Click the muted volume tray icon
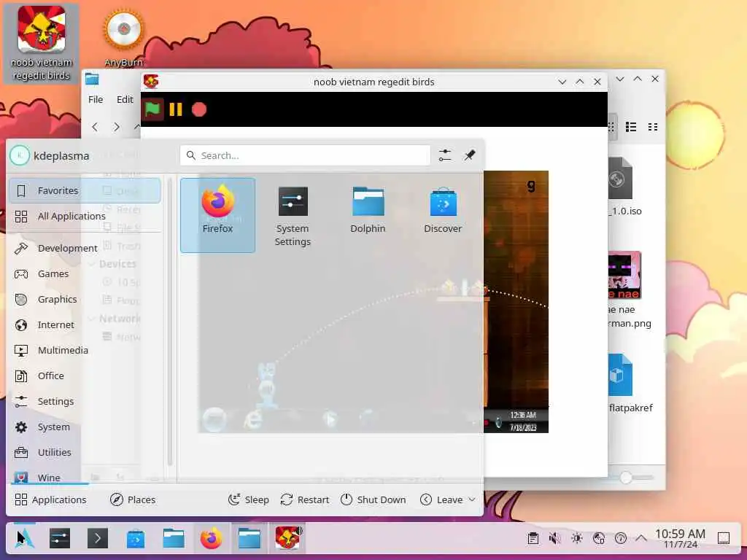The image size is (747, 560). pyautogui.click(x=555, y=539)
